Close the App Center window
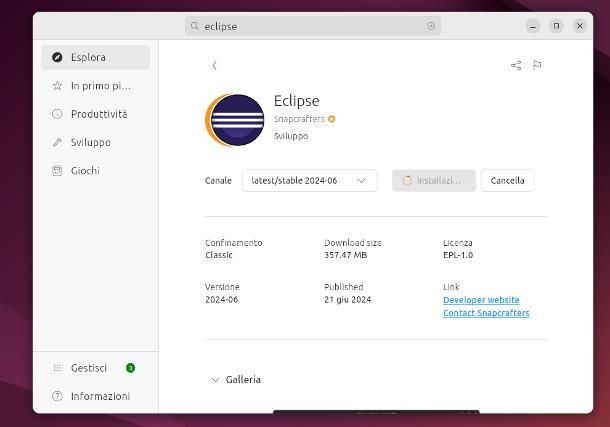610x427 pixels. tap(580, 26)
